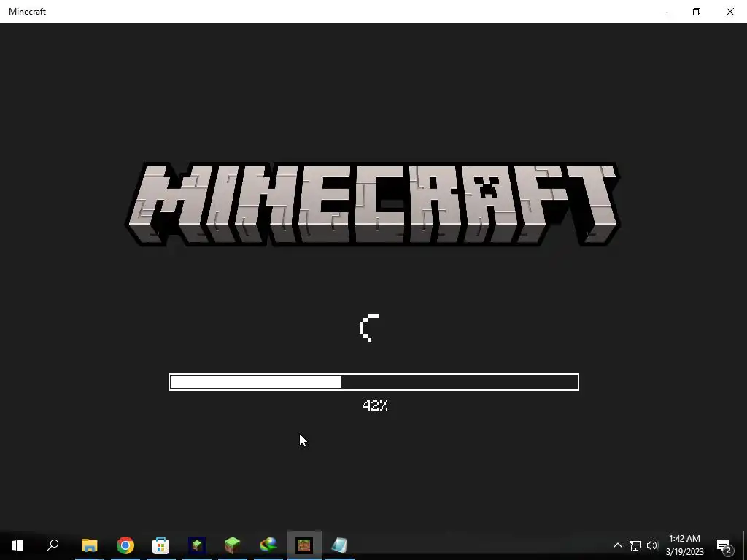747x560 pixels.
Task: Open clock showing 1:42 AM
Action: 684,539
